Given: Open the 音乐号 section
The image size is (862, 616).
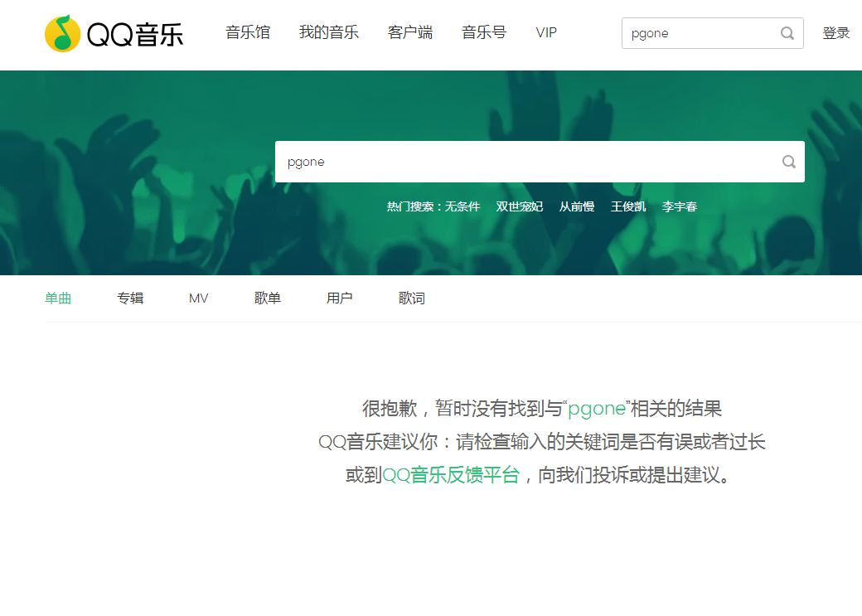Looking at the screenshot, I should tap(483, 32).
